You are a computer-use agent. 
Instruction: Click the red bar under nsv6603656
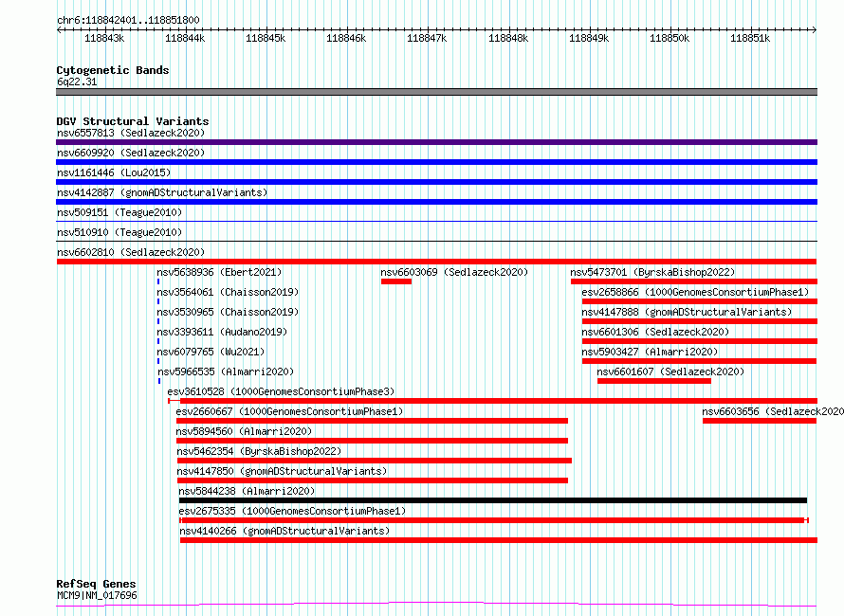pos(760,421)
